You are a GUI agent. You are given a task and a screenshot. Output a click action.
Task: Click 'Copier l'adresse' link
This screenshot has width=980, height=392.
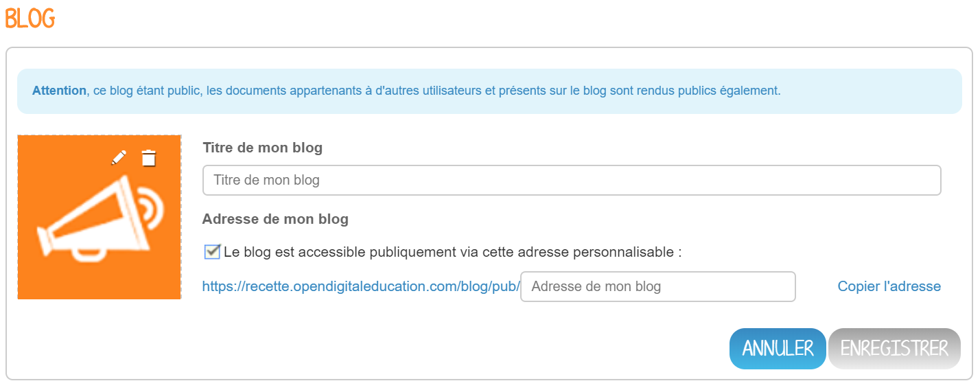coord(889,286)
